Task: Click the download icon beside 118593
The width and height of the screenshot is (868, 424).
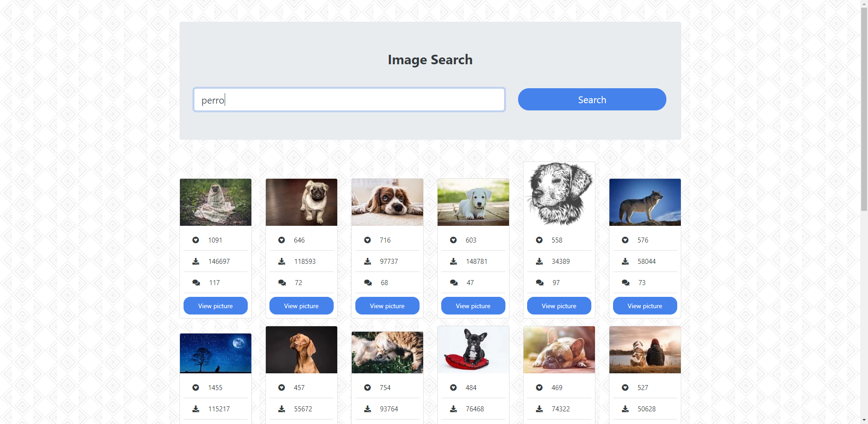Action: pyautogui.click(x=282, y=262)
